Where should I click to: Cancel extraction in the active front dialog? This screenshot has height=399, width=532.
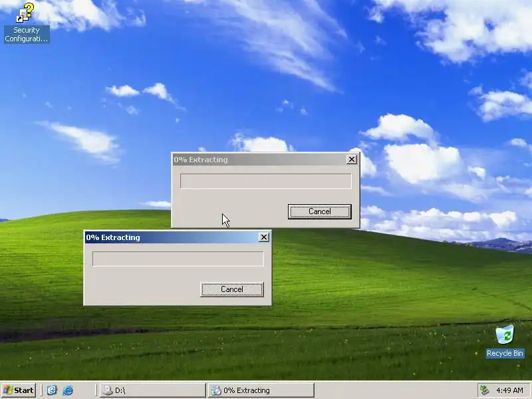(231, 289)
